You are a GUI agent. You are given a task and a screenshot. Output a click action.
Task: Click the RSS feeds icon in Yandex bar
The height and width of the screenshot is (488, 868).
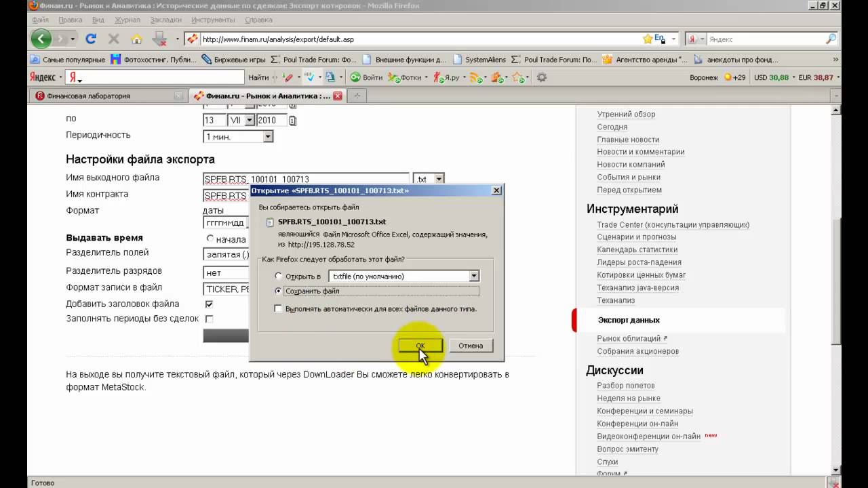tap(476, 77)
